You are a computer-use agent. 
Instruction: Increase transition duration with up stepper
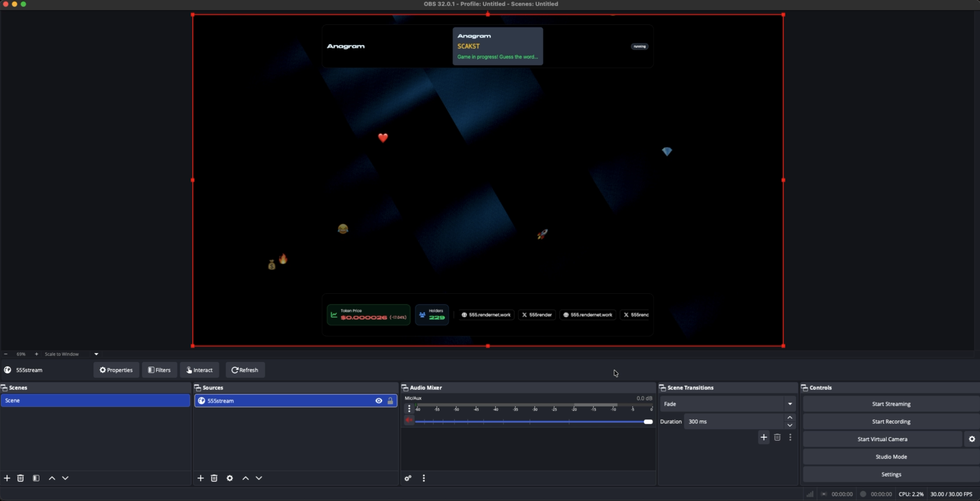[790, 417]
